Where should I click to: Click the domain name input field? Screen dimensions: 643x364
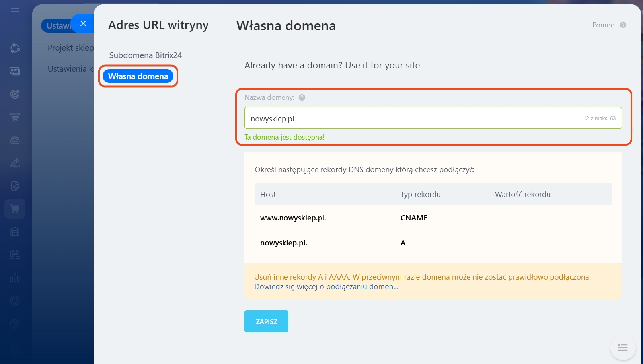433,118
